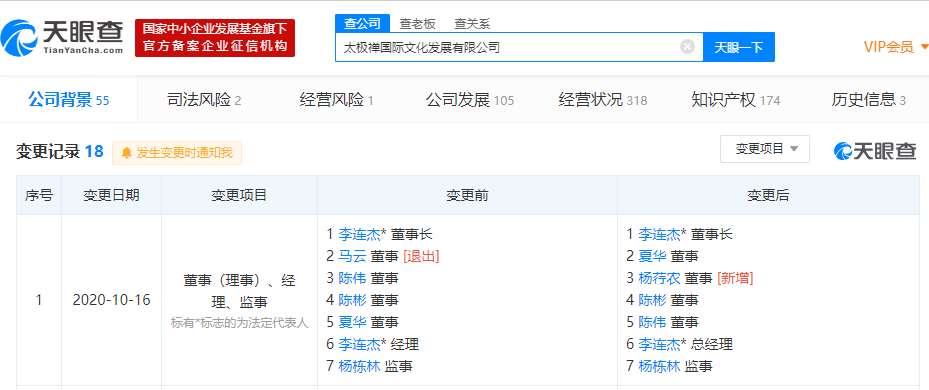This screenshot has width=929, height=390.
Task: Open the 经营状况 tab
Action: [x=603, y=100]
